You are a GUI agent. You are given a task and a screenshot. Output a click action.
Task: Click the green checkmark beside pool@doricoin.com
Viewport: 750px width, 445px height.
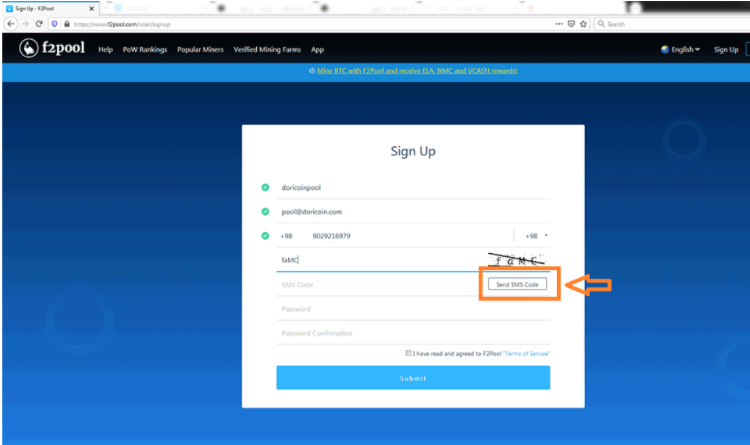pyautogui.click(x=265, y=211)
